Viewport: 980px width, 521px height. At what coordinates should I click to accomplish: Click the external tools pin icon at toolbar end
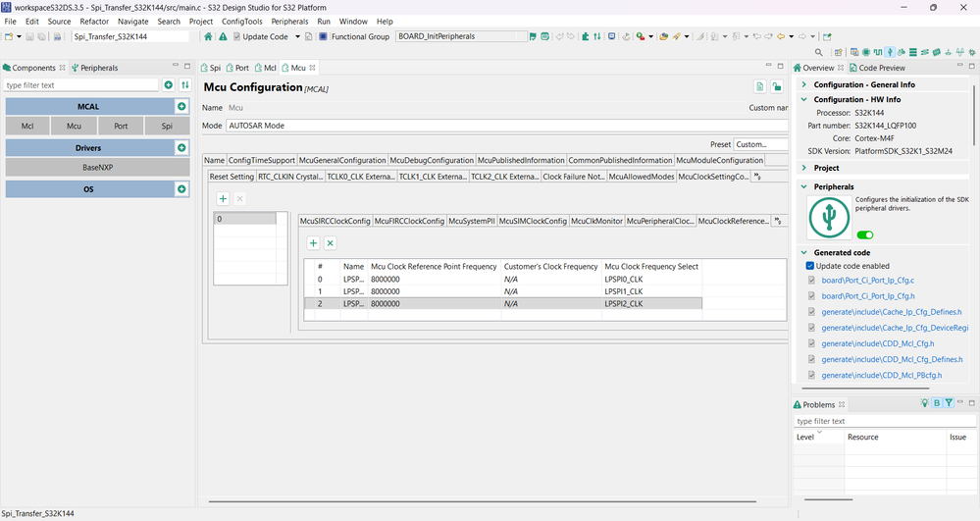coord(827,36)
